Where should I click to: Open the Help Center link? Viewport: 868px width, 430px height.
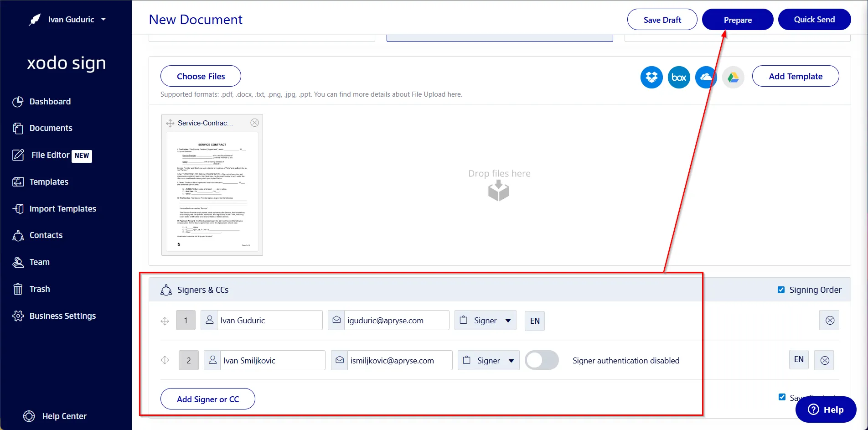(64, 416)
